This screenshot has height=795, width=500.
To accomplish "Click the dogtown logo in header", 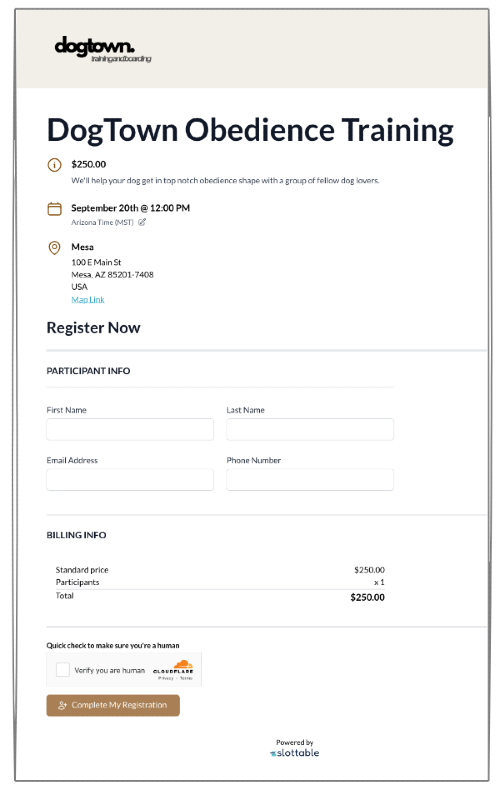I will [102, 50].
